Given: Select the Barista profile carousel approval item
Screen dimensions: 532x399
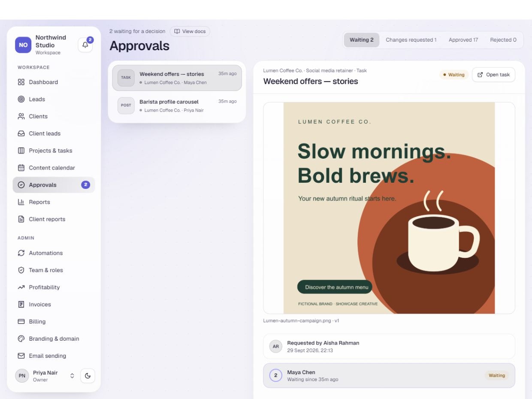Looking at the screenshot, I should [177, 106].
